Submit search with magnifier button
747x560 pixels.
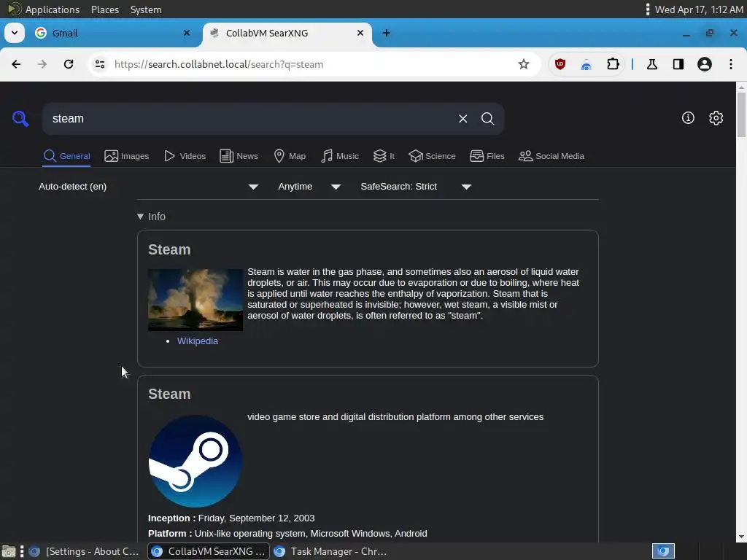(x=487, y=119)
